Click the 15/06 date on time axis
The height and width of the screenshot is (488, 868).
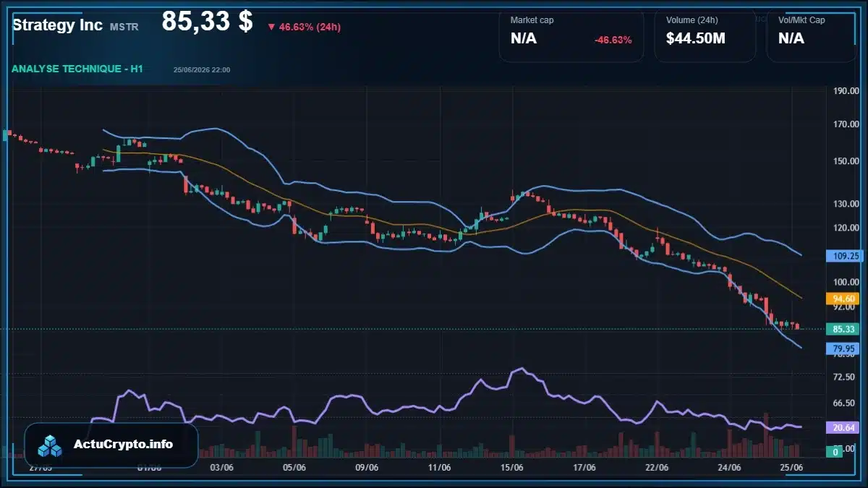tap(512, 468)
